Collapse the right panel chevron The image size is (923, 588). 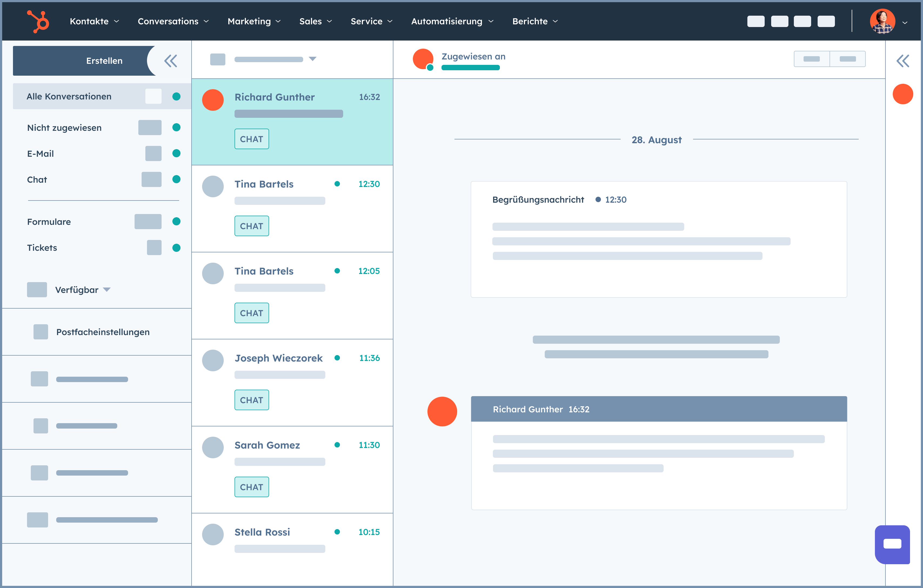tap(903, 61)
